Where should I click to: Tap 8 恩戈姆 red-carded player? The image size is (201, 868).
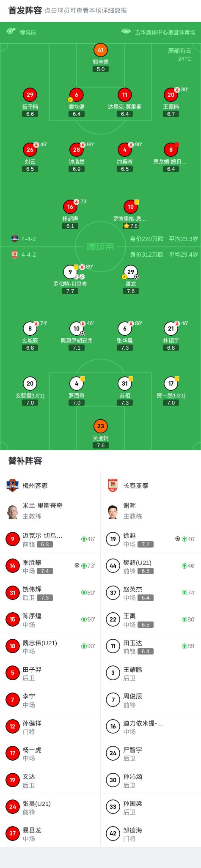pyautogui.click(x=171, y=150)
